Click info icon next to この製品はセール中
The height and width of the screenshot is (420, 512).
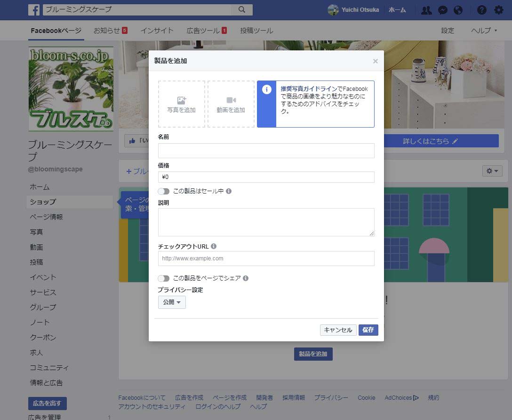click(x=229, y=191)
